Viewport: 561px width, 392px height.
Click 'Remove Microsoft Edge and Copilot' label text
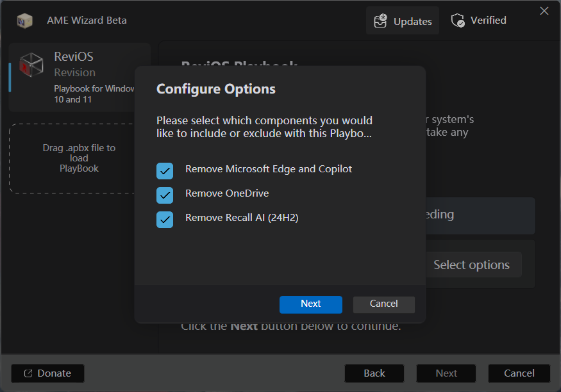269,169
